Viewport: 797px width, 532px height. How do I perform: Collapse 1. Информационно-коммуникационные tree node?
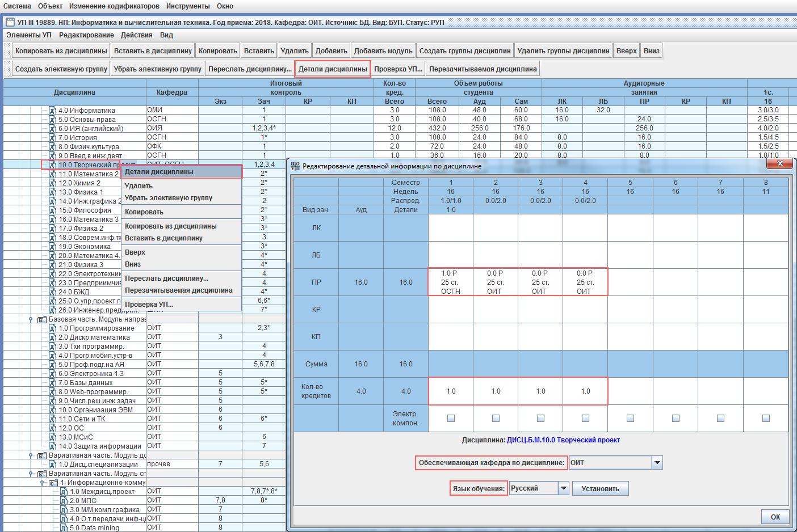[x=42, y=483]
